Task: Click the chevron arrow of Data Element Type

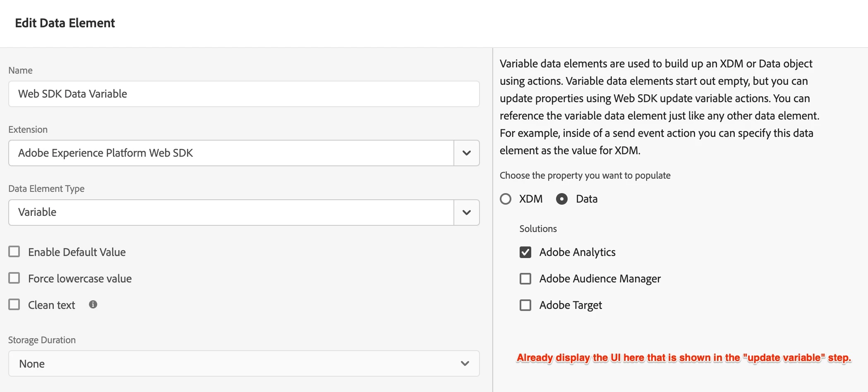Action: [467, 213]
